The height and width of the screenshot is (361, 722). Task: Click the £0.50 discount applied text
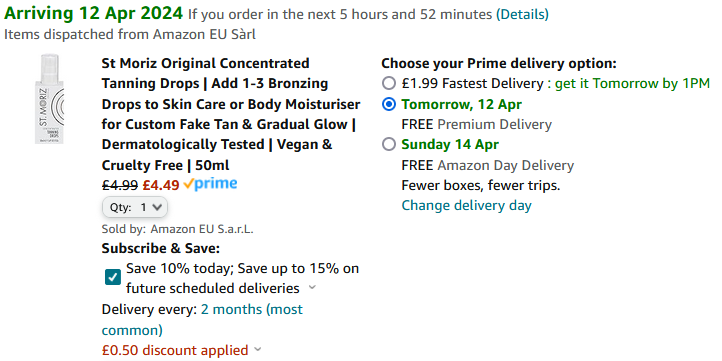(x=175, y=350)
